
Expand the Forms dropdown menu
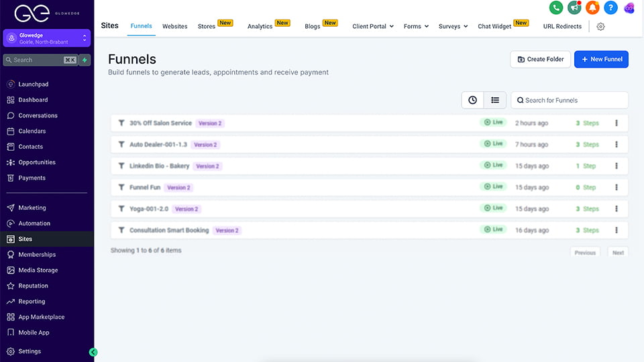coord(416,27)
